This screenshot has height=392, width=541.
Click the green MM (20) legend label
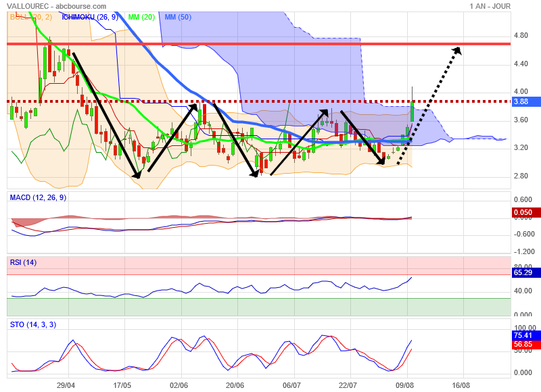click(141, 17)
